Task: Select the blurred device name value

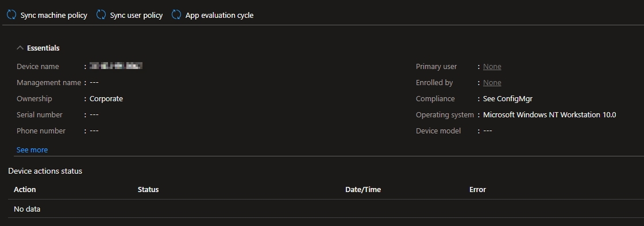Action: click(x=116, y=66)
